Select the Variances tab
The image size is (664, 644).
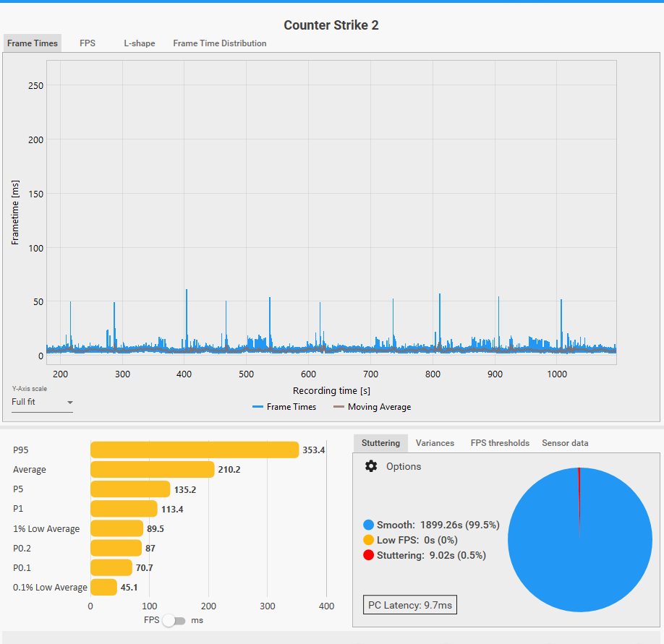[435, 443]
